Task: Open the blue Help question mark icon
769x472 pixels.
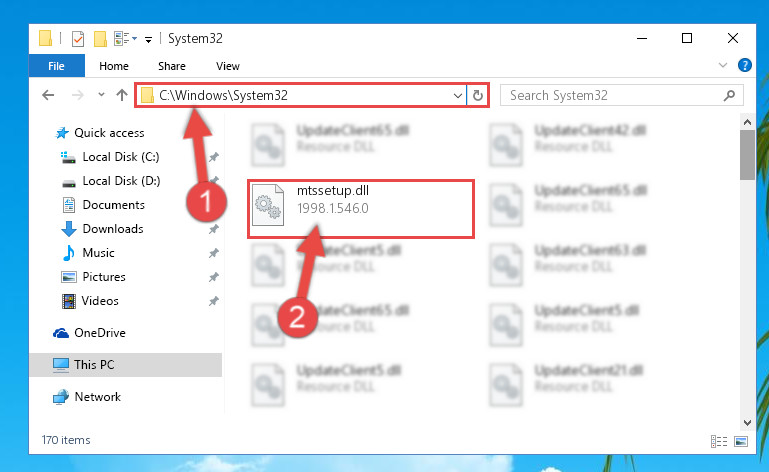Action: pyautogui.click(x=744, y=65)
